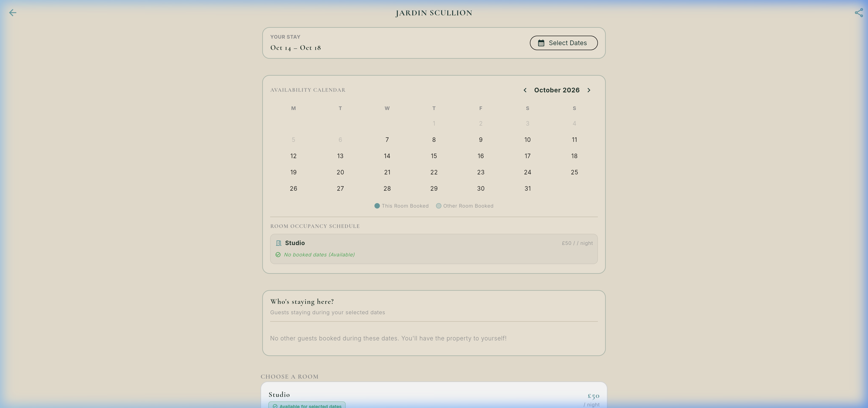Click the 'Choose a Room' heading

click(289, 377)
